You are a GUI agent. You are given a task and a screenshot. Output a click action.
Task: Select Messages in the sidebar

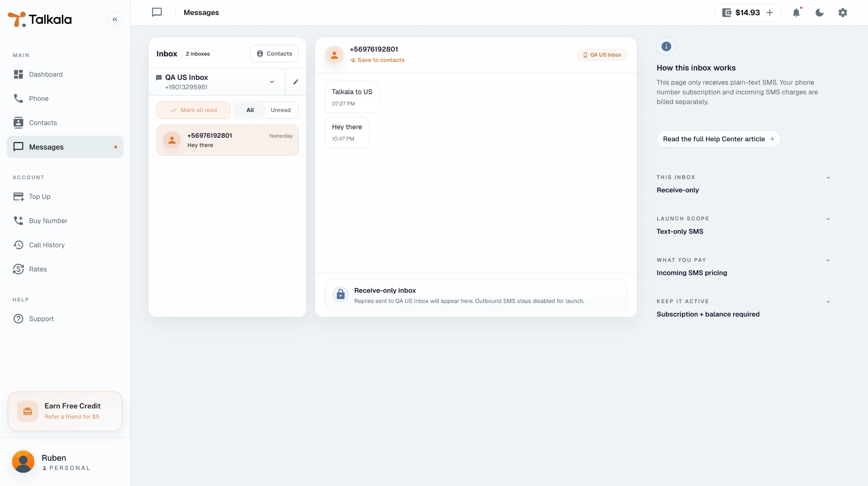point(65,147)
